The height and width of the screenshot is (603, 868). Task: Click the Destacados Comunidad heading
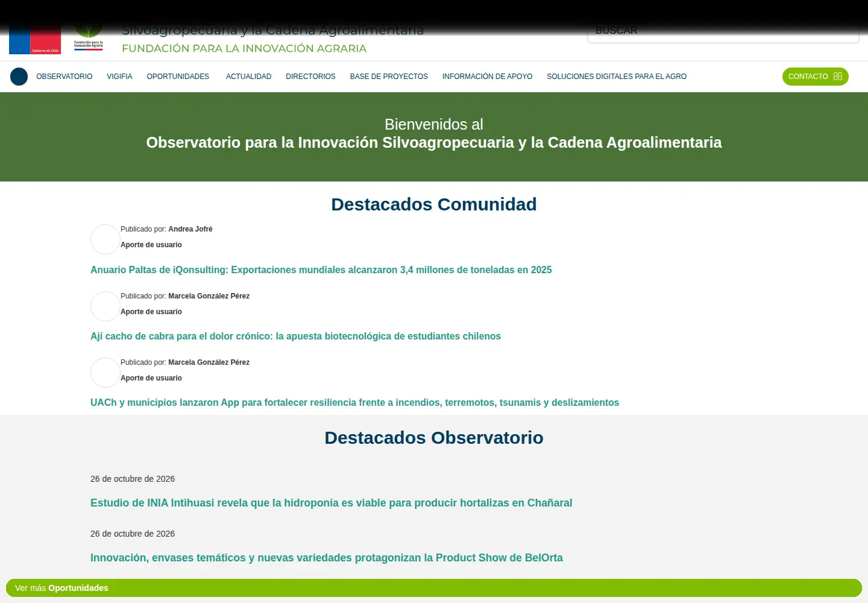click(434, 204)
